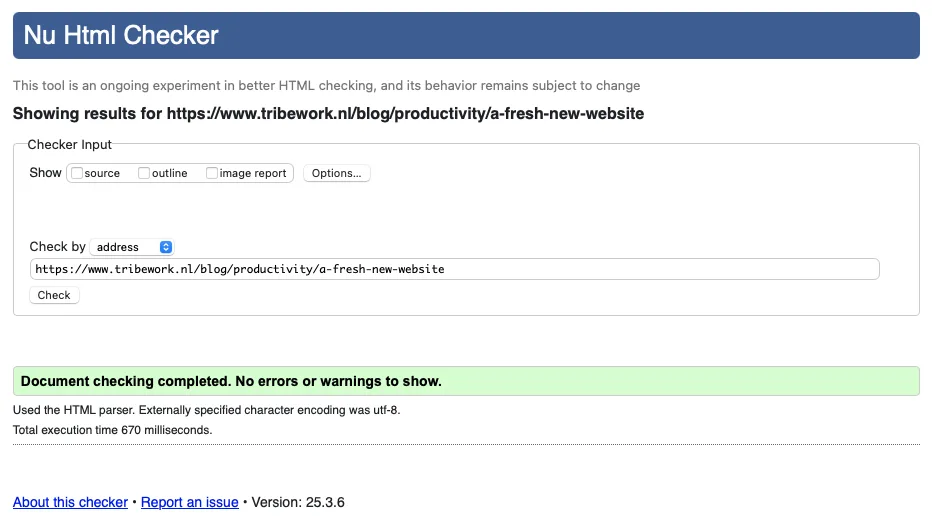Focus the URL address input field
Screen dimensions: 939x529
(x=455, y=269)
